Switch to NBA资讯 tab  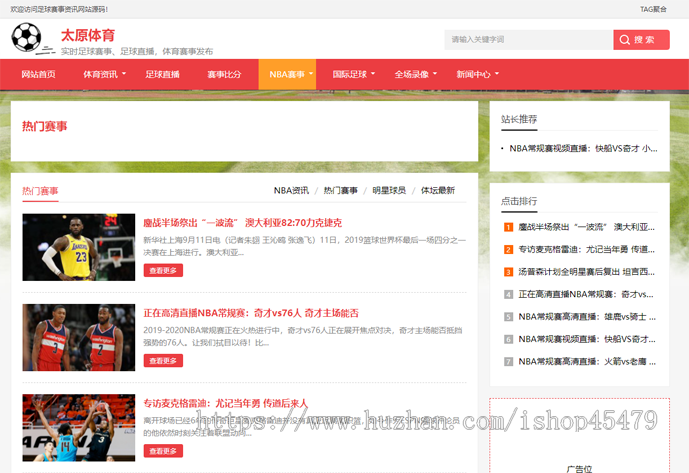tap(291, 190)
